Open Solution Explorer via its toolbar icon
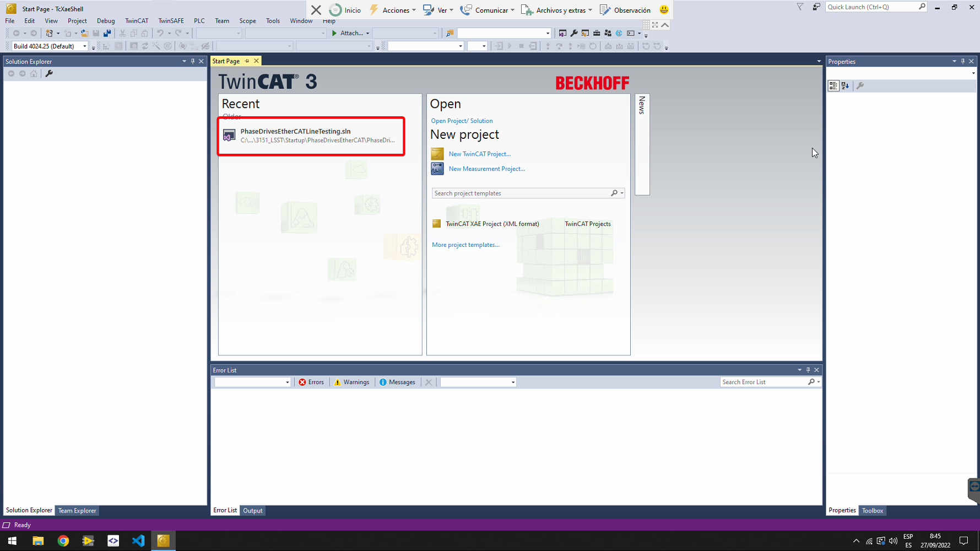This screenshot has width=980, height=551. [x=562, y=33]
